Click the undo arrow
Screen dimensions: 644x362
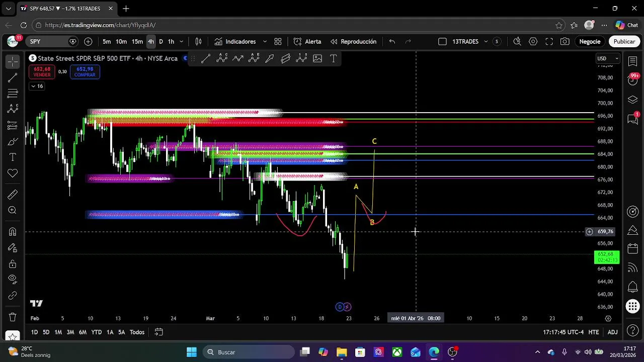(x=392, y=42)
